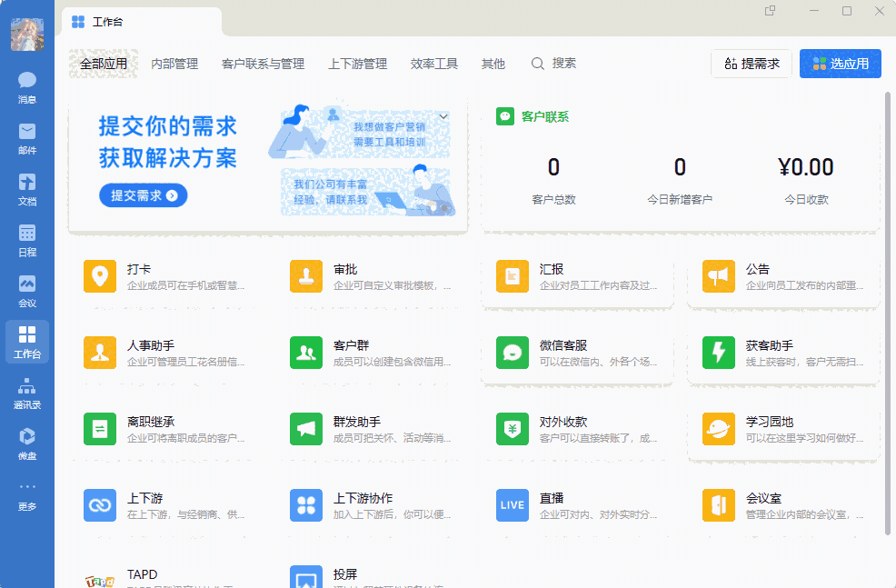Open 微盘 drive from the sidebar

(x=26, y=441)
